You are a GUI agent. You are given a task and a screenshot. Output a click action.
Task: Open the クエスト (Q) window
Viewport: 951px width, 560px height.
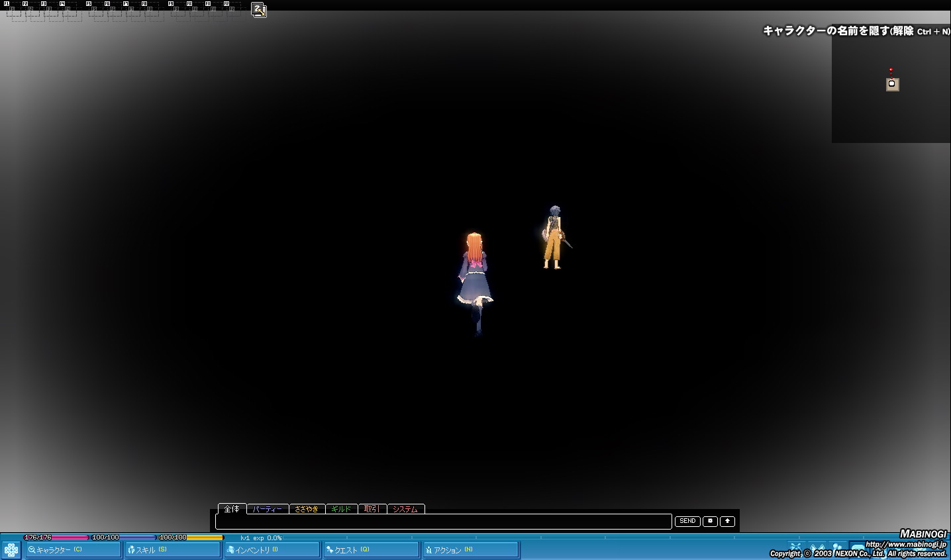pyautogui.click(x=371, y=550)
